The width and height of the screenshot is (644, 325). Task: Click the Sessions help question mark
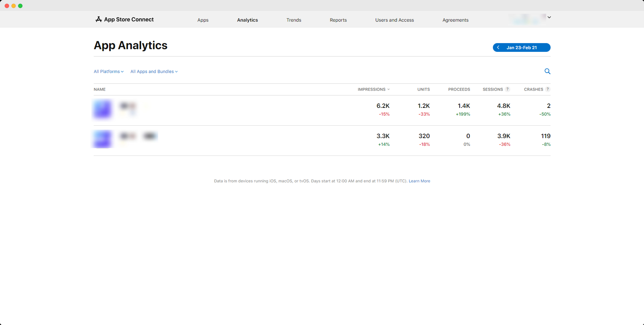click(x=507, y=89)
